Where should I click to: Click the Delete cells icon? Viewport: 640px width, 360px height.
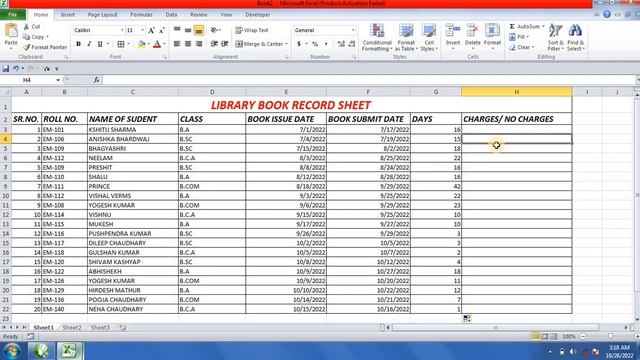(473, 31)
